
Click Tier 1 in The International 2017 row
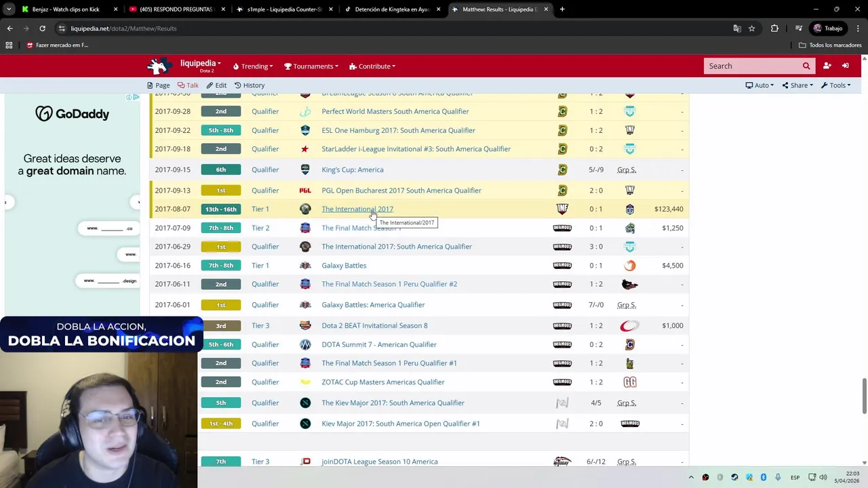(x=260, y=209)
